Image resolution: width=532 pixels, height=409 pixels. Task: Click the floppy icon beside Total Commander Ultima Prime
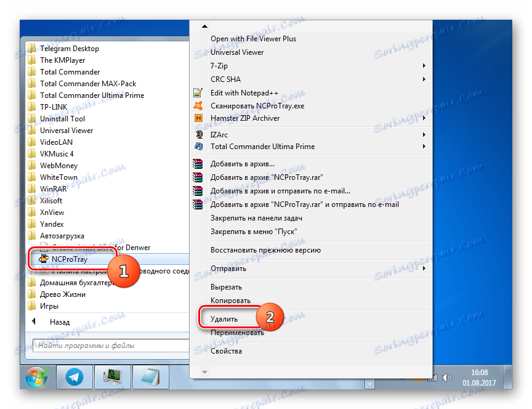pos(198,146)
